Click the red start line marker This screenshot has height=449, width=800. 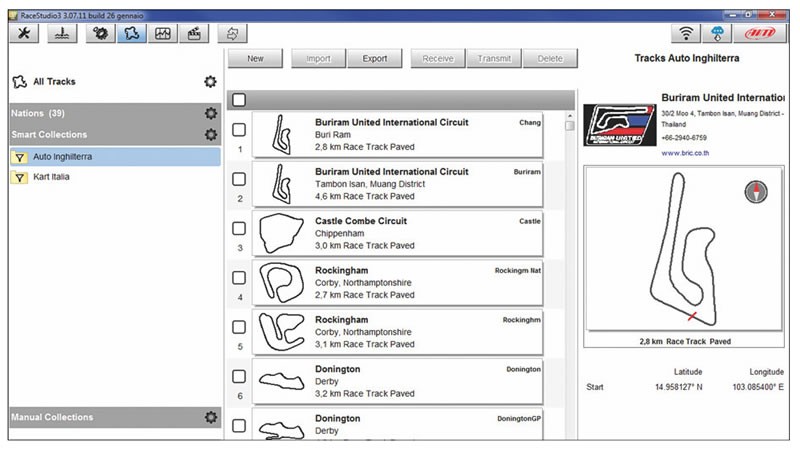click(692, 316)
